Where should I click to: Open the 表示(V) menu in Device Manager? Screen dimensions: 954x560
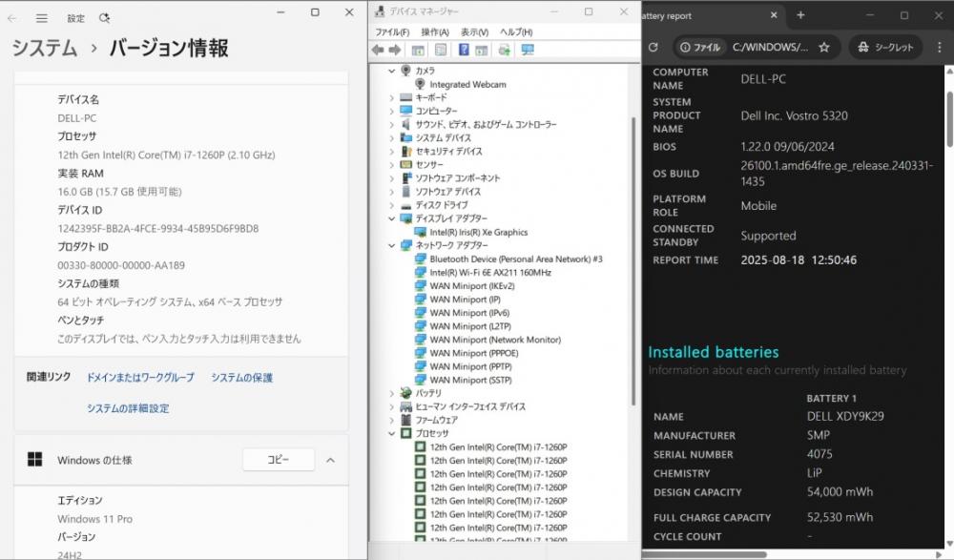coord(474,31)
